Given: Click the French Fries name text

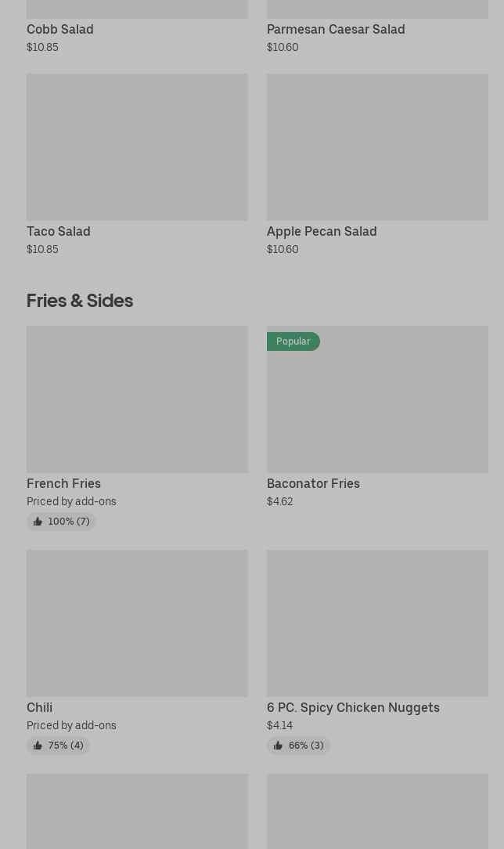Looking at the screenshot, I should (x=63, y=483).
